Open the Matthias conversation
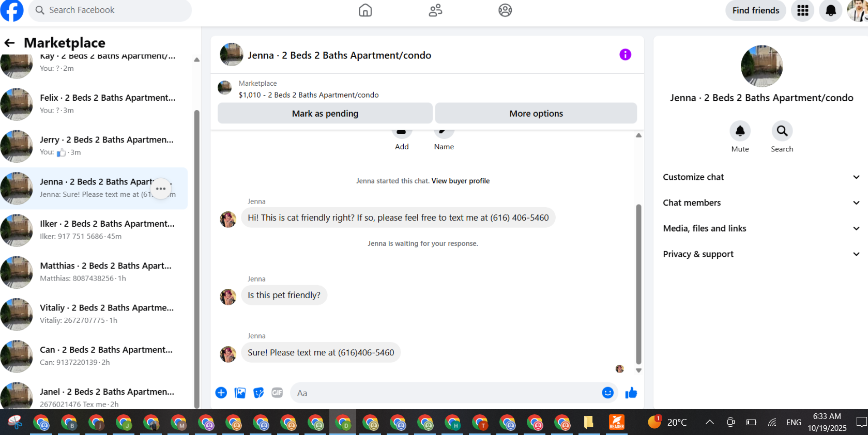868x435 pixels. pos(94,272)
